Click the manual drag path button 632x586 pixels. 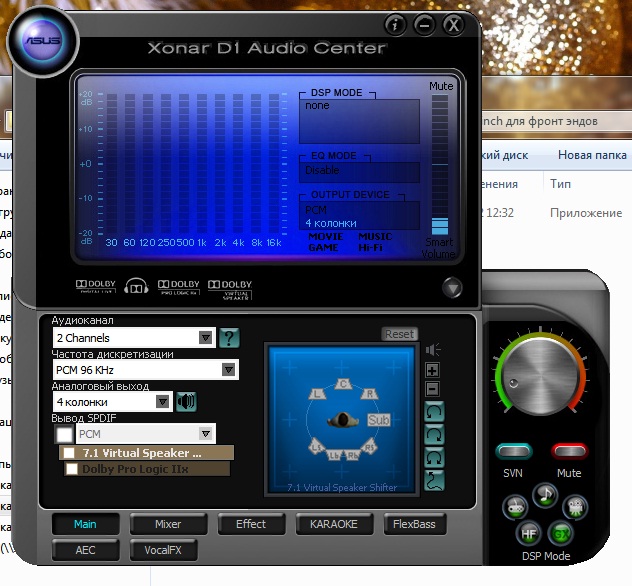434,480
